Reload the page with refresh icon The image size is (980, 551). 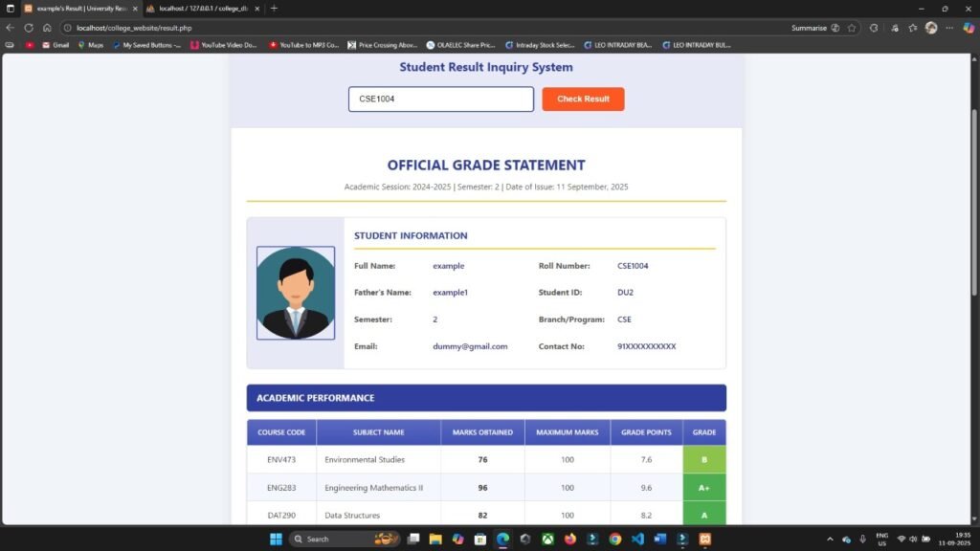coord(27,28)
